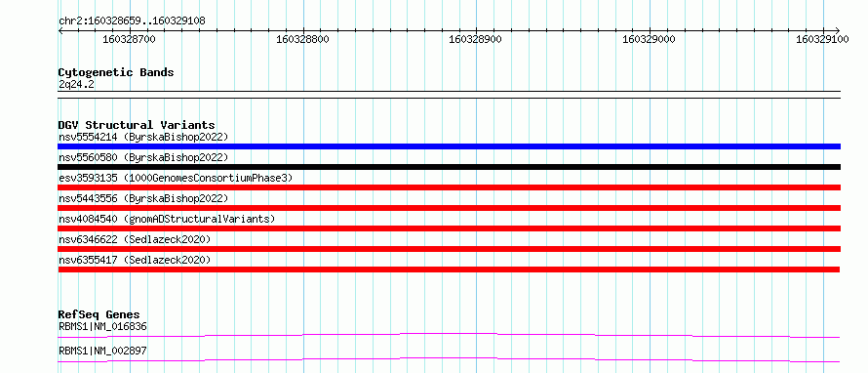Click the black nsv5560580 variant bar

pyautogui.click(x=449, y=167)
